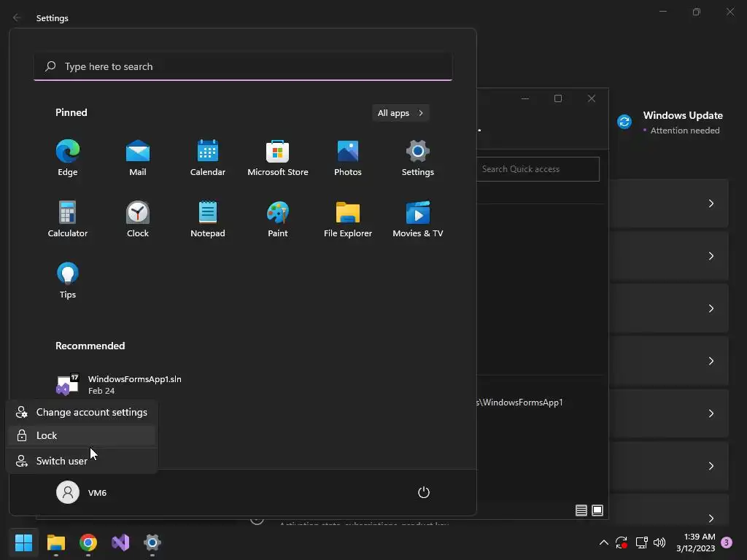Image resolution: width=747 pixels, height=560 pixels.
Task: Maximize the File Explorer window
Action: [x=558, y=98]
